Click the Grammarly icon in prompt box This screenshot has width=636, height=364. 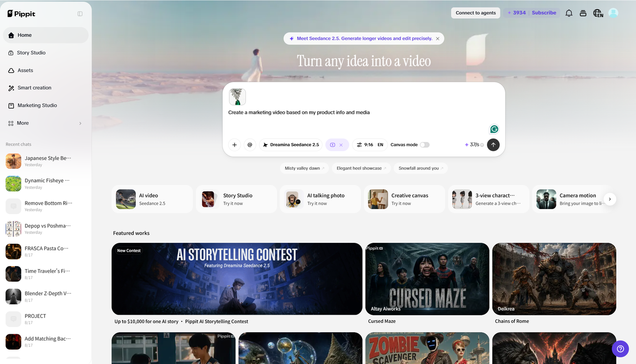(x=494, y=129)
